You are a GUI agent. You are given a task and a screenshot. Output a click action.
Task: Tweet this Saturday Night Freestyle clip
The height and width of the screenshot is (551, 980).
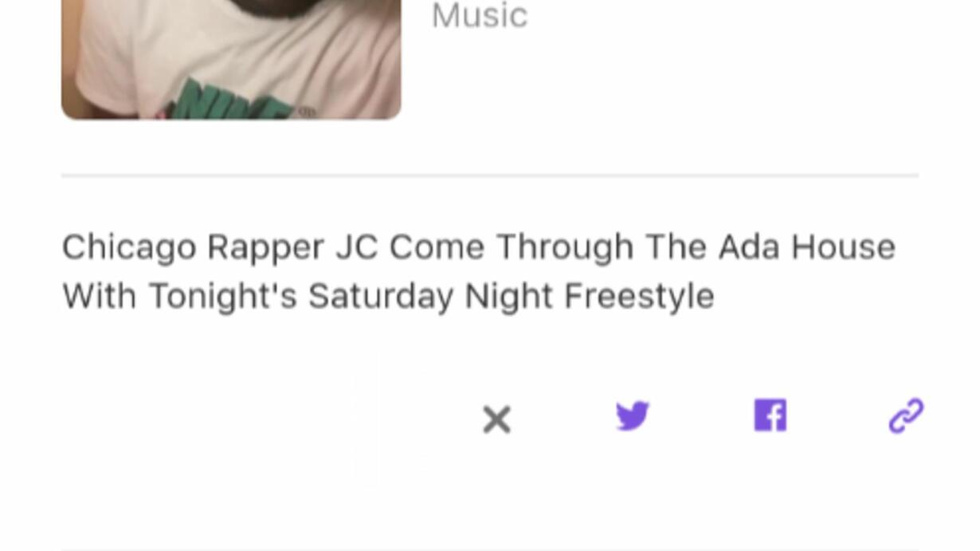pyautogui.click(x=633, y=416)
